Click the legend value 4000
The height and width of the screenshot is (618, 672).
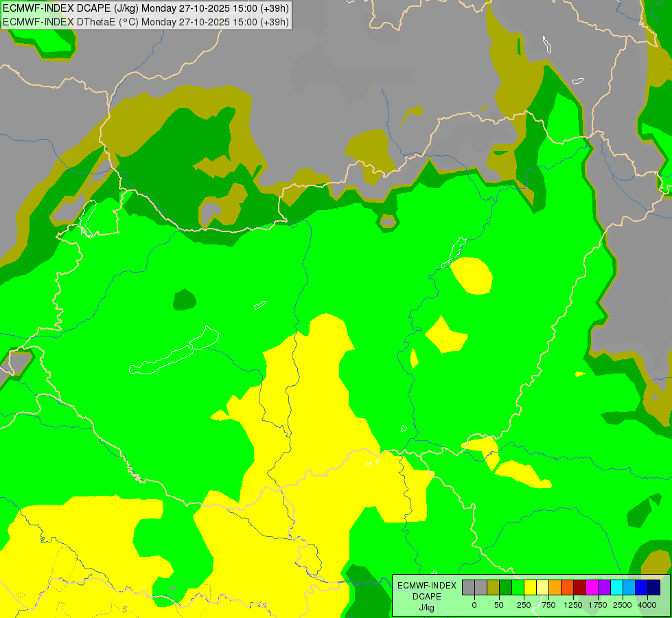647,605
